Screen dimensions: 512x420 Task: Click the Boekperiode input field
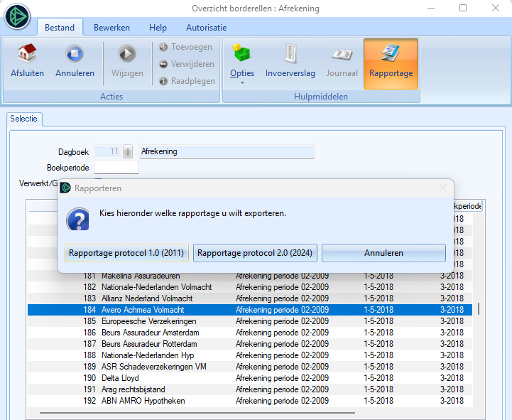point(116,167)
